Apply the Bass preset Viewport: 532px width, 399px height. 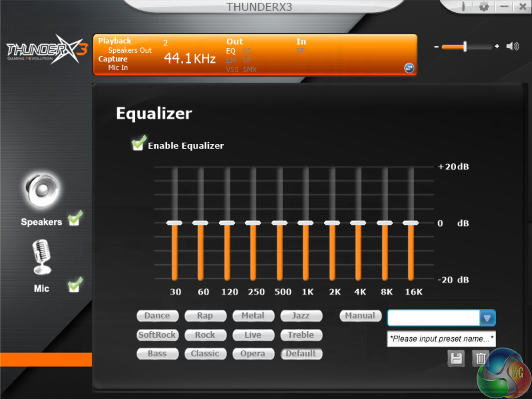coord(158,354)
